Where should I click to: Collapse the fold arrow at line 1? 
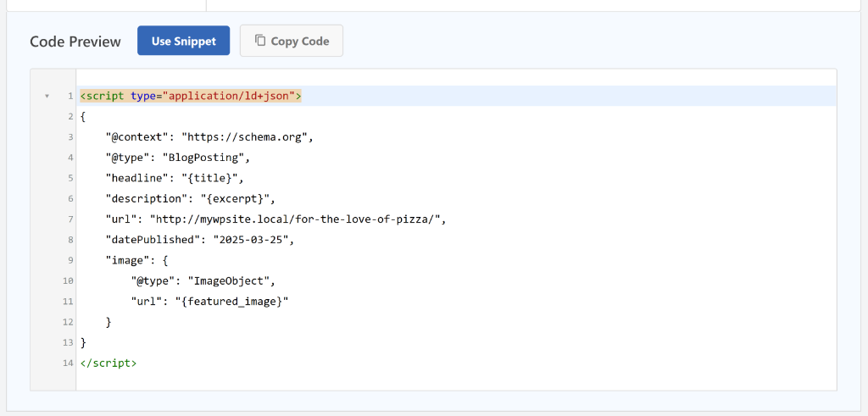47,97
